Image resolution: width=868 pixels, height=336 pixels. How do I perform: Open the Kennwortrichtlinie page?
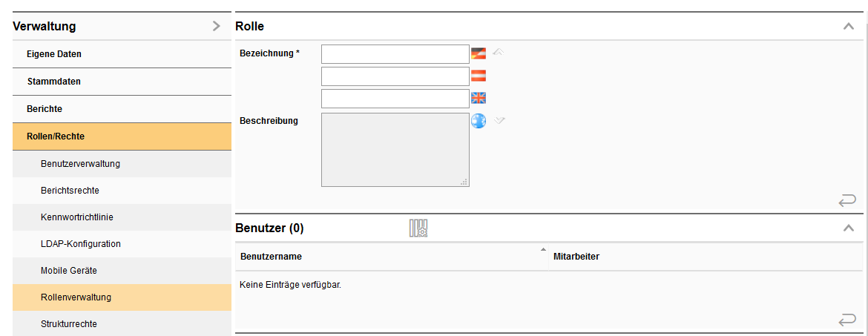pyautogui.click(x=76, y=217)
